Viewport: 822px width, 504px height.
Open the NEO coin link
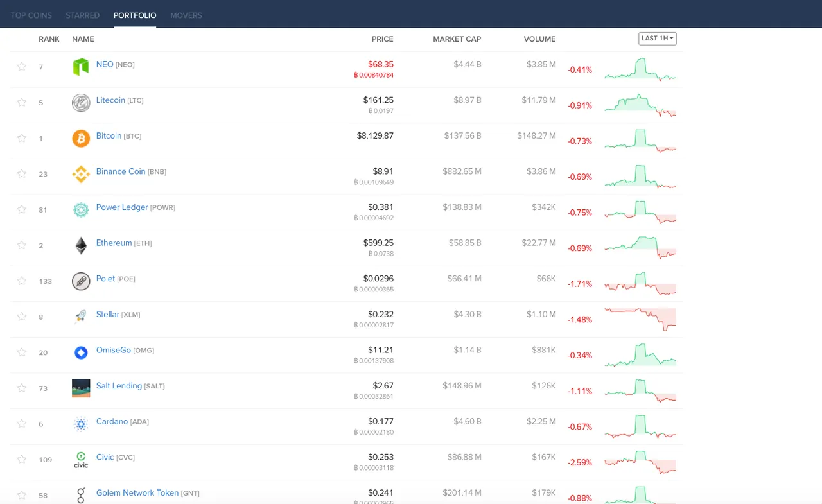click(x=105, y=64)
